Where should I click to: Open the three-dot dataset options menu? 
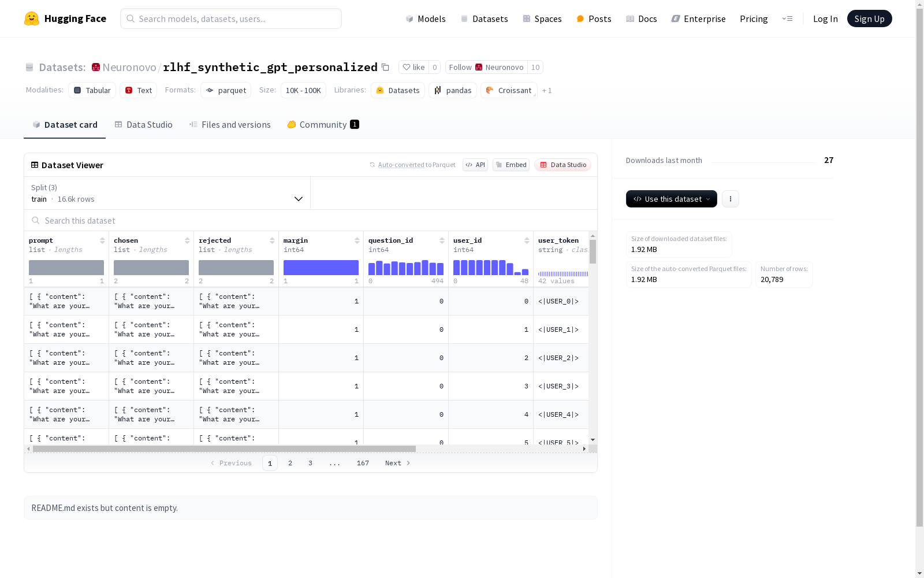pos(731,199)
